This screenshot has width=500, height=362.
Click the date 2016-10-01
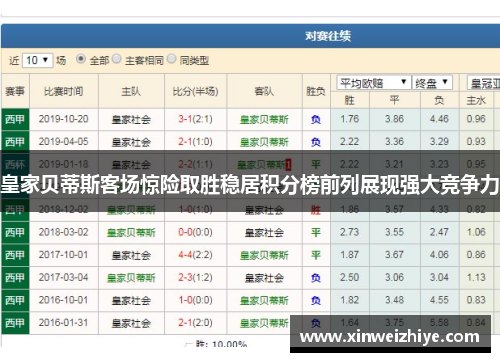click(64, 300)
